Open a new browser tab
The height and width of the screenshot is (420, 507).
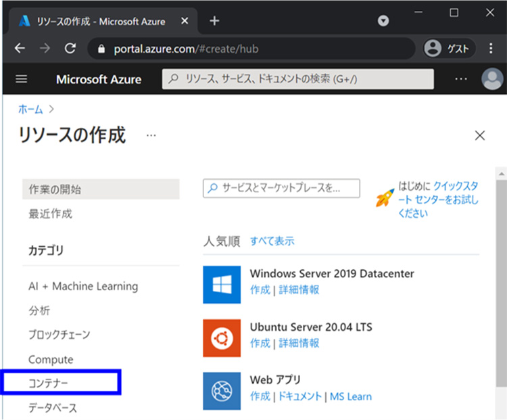coord(214,21)
